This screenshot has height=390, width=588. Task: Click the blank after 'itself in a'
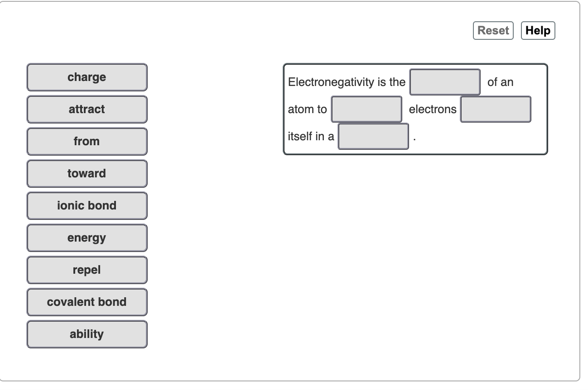[373, 136]
